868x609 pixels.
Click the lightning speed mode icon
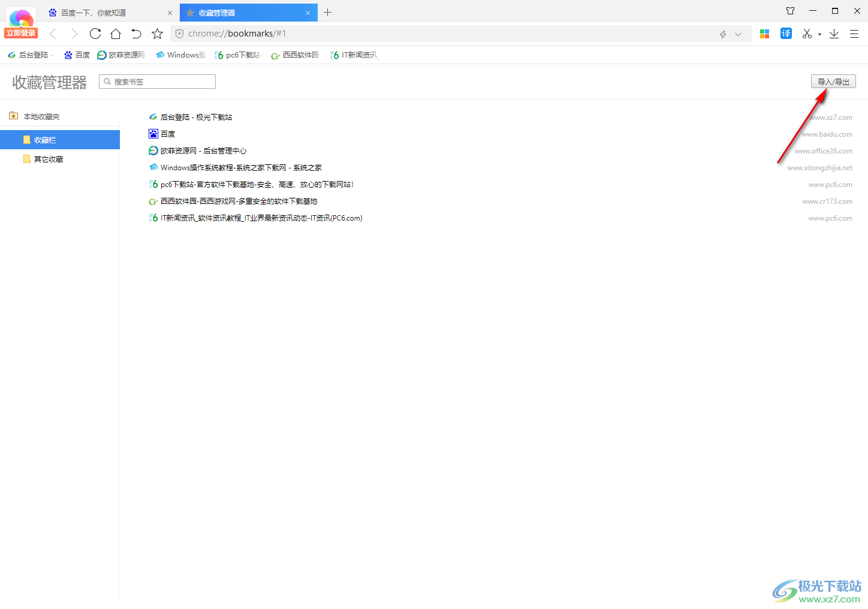click(x=723, y=34)
